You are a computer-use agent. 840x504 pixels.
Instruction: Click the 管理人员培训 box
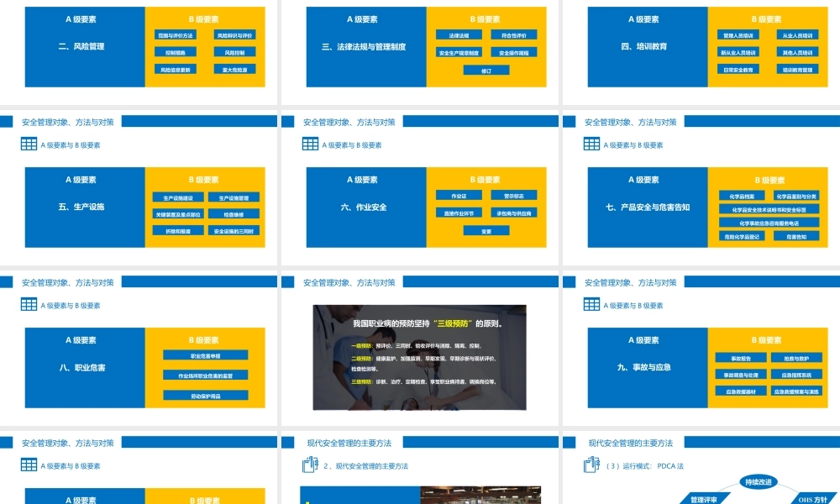(738, 35)
